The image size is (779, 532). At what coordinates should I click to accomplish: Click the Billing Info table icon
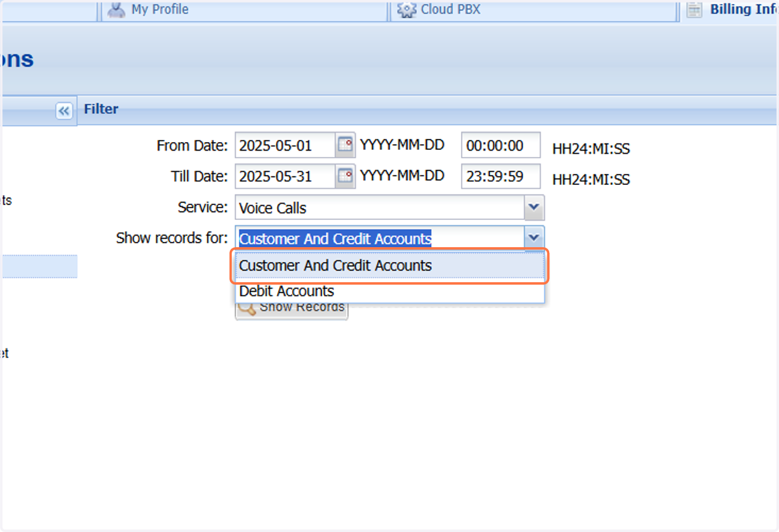coord(695,10)
